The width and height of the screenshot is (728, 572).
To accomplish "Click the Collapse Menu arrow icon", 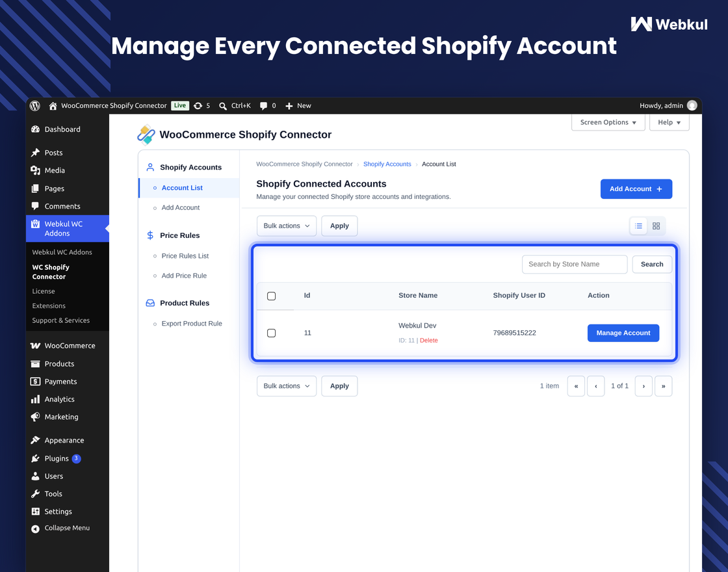I will tap(35, 529).
